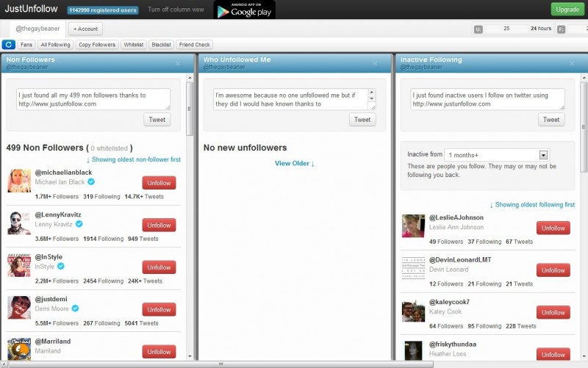Viewport: 588px width, 368px height.
Task: Click the @michaelianblack username
Action: pos(63,173)
